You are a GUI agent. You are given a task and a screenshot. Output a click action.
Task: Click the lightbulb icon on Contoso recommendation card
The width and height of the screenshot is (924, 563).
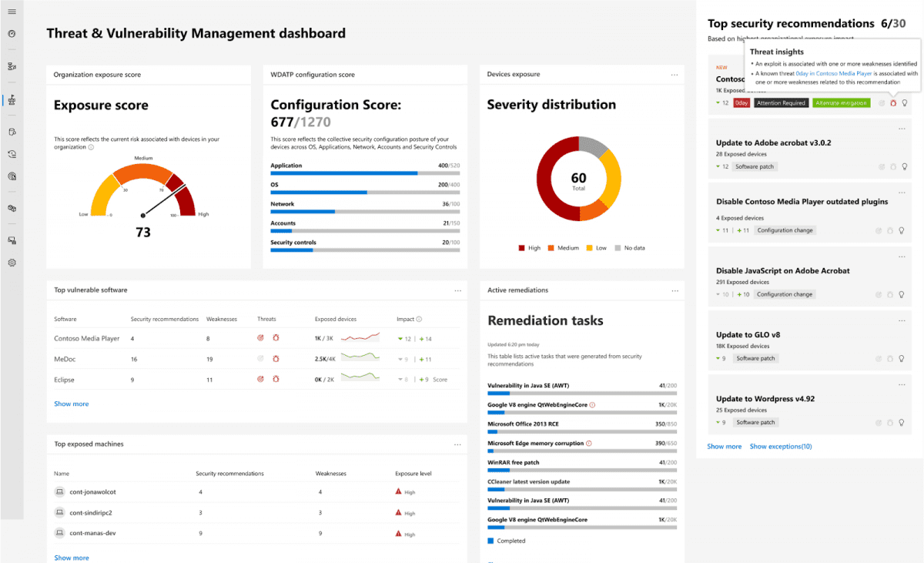click(905, 102)
